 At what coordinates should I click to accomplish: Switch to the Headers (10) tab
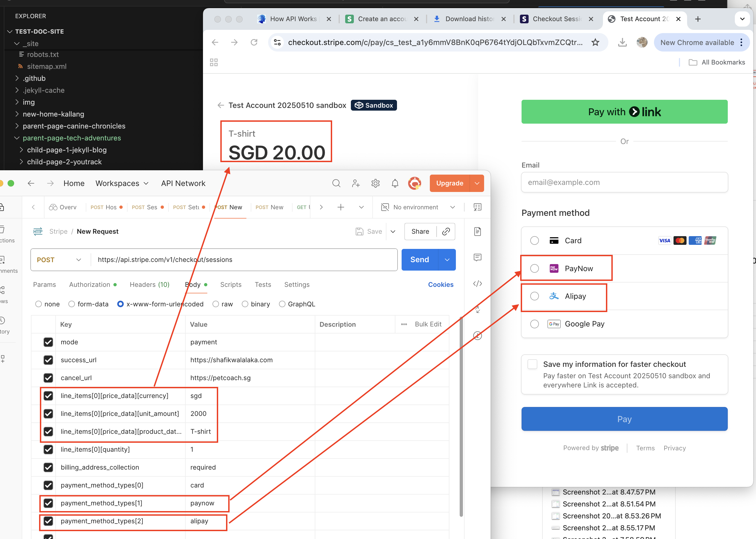150,284
